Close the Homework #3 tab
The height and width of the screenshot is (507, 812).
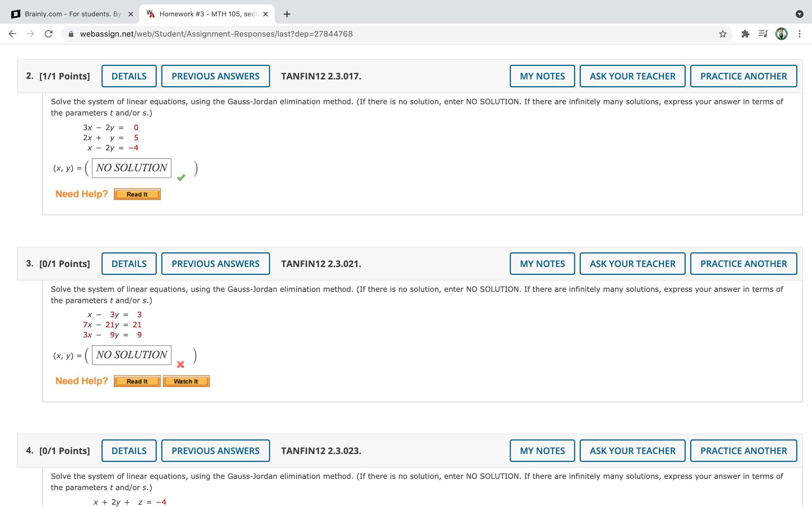point(265,14)
